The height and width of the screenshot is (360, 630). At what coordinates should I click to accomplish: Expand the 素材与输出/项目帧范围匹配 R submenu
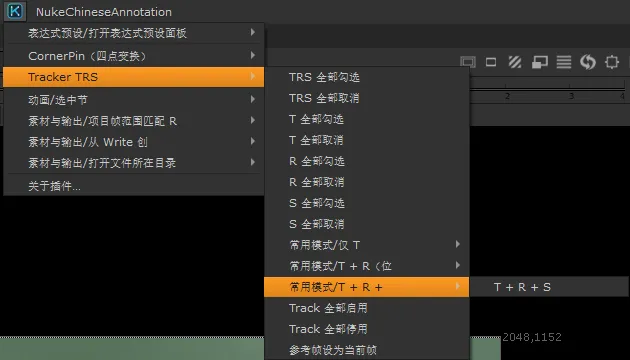133,121
